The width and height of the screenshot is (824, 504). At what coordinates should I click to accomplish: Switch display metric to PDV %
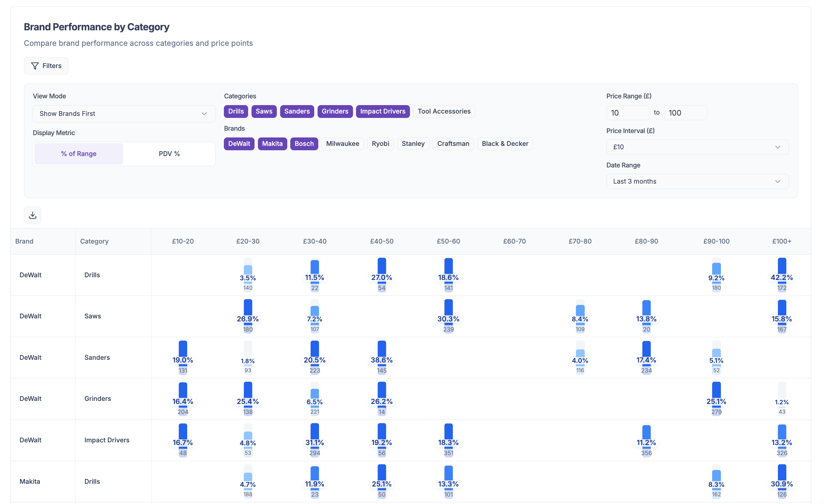coord(169,154)
